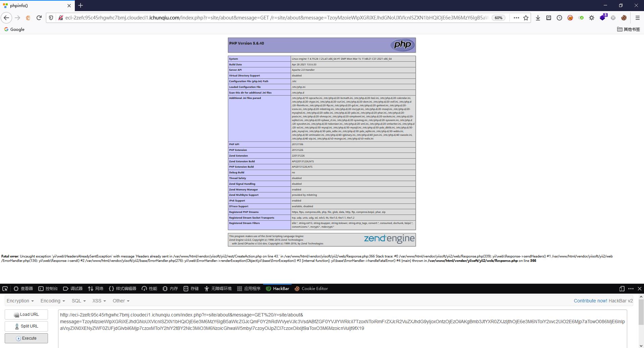
Task: Click the /etc/php.ini value cell
Action: pyautogui.click(x=353, y=87)
